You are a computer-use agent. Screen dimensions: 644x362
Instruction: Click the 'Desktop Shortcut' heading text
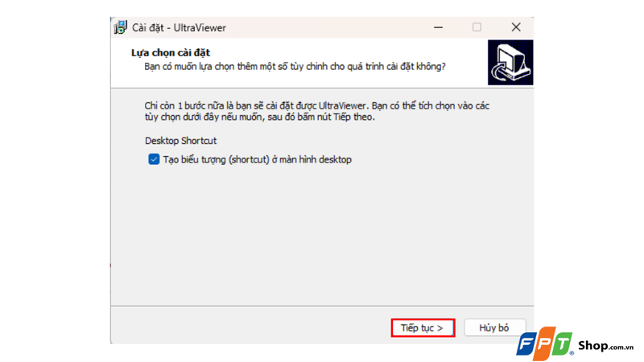point(180,141)
